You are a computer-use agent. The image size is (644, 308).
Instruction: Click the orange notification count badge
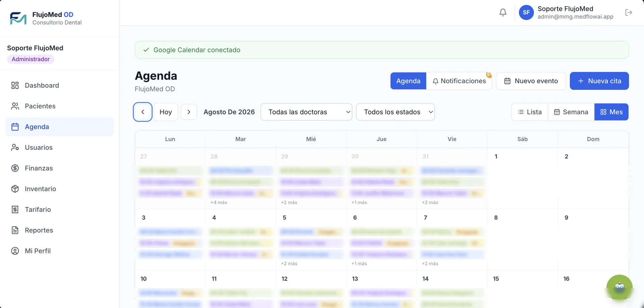489,75
